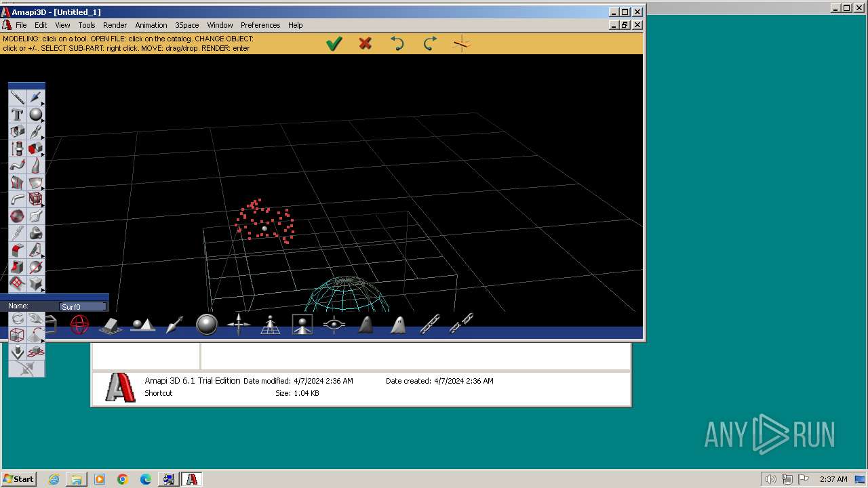Open the Animation menu
The height and width of the screenshot is (488, 868).
151,25
